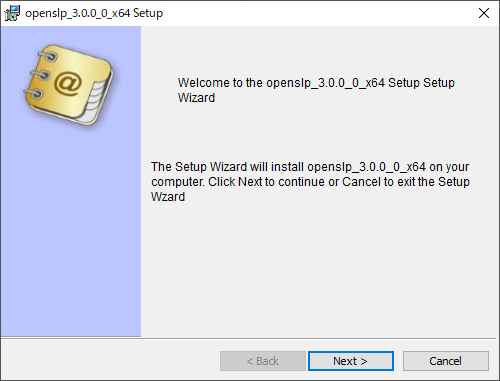Click the greyed-out < Back button
This screenshot has width=500, height=381.
click(263, 361)
